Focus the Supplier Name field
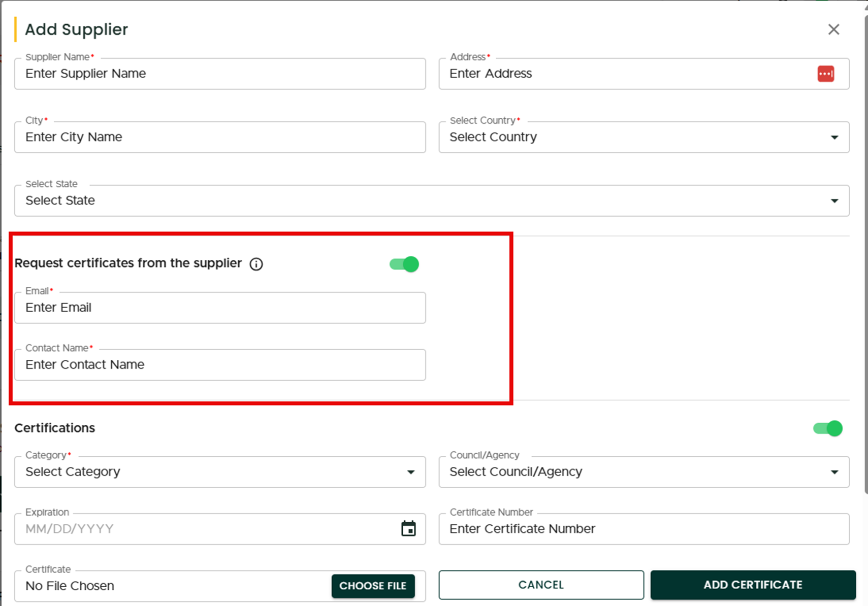Screen dimensions: 868x606 click(220, 74)
